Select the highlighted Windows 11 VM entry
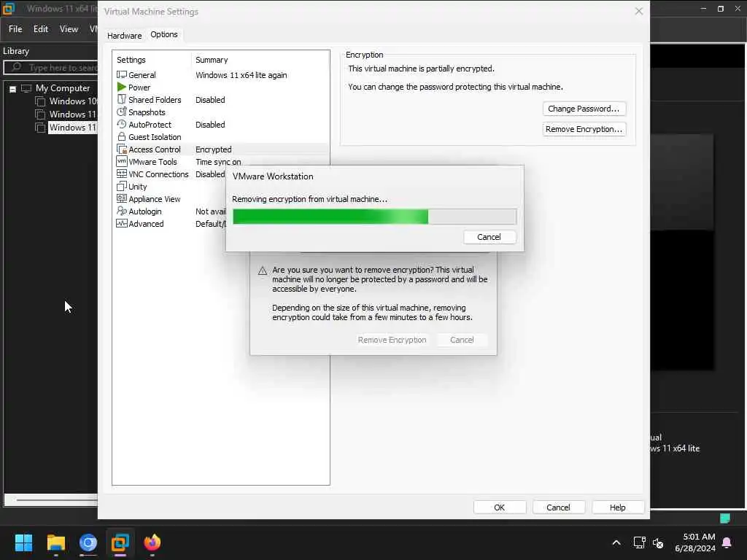 click(x=72, y=127)
